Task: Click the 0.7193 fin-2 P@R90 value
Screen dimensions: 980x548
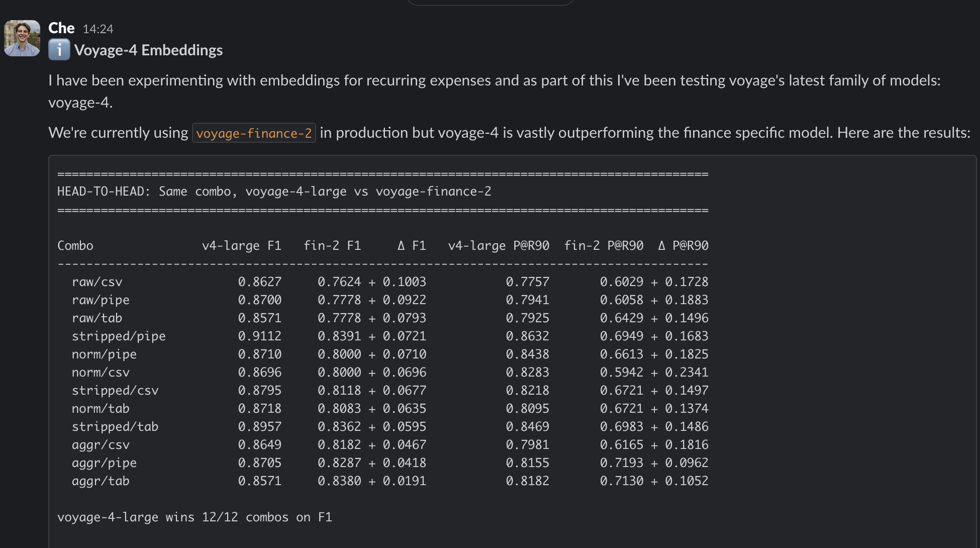Action: [x=622, y=463]
